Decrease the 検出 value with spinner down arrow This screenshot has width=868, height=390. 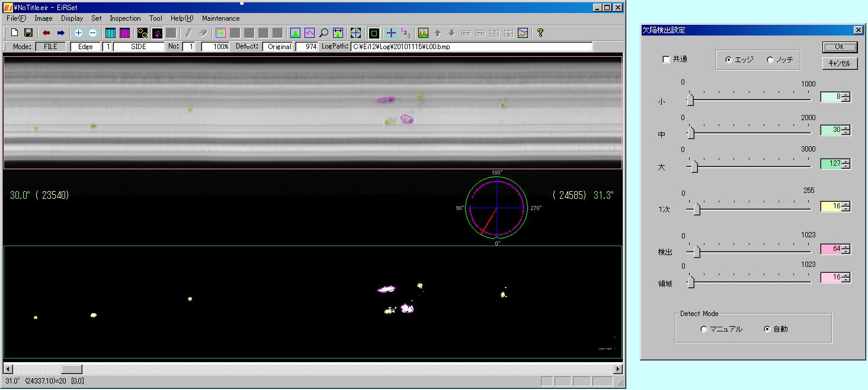846,252
